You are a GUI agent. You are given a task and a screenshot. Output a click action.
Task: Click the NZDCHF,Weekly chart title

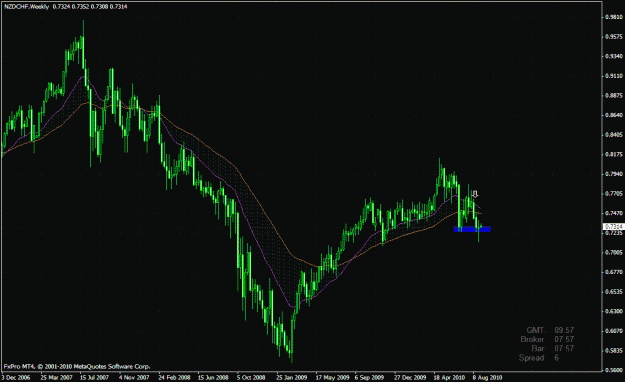pos(26,7)
